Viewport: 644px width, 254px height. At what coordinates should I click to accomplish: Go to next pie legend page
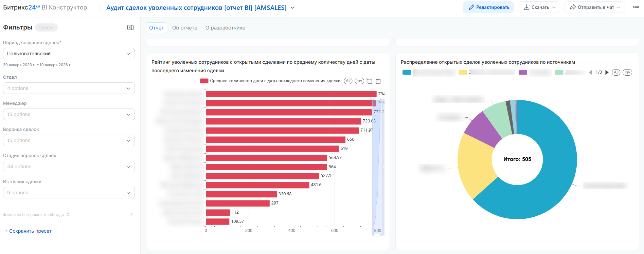point(607,72)
